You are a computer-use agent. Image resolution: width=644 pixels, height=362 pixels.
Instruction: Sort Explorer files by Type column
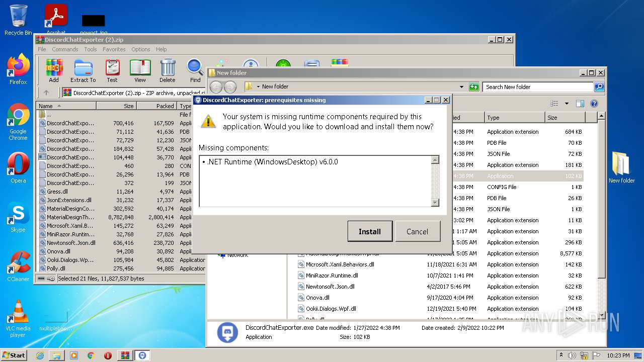point(515,117)
